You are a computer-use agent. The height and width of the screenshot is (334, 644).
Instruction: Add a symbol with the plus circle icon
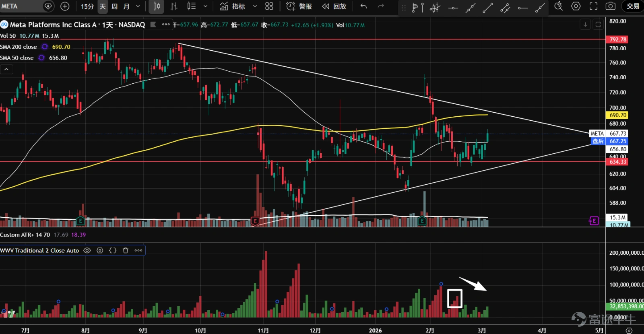click(65, 6)
